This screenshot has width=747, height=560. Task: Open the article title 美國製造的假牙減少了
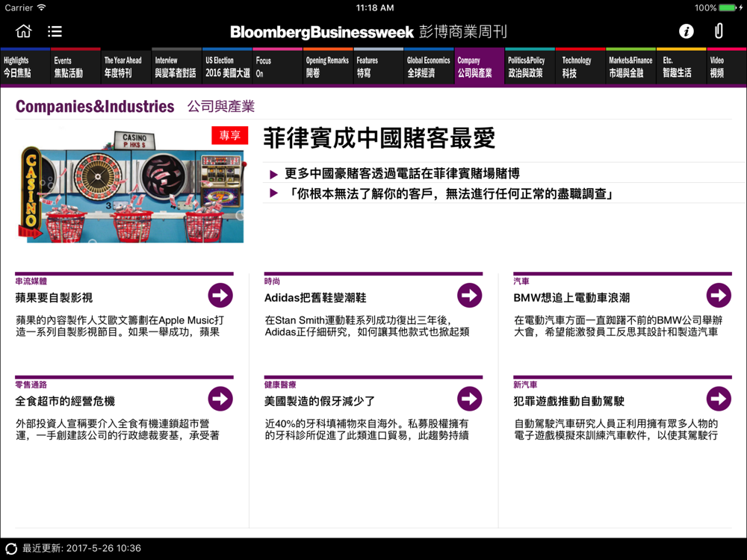320,401
